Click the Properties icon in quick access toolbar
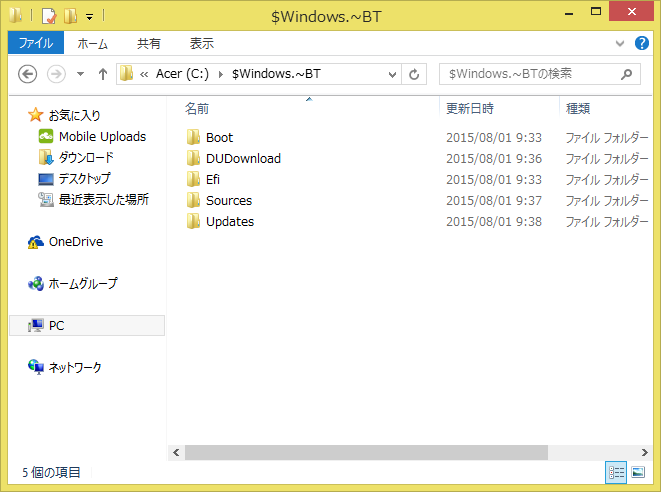Image resolution: width=661 pixels, height=492 pixels. tap(49, 16)
